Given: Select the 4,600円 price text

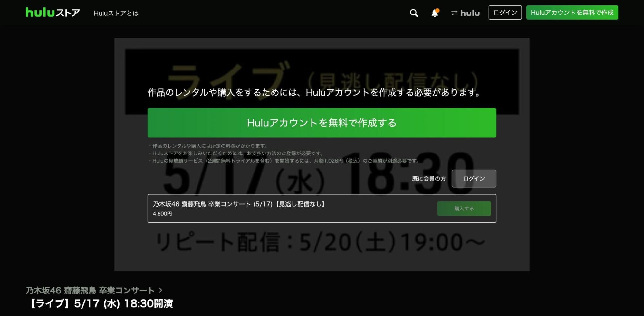Looking at the screenshot, I should point(162,214).
